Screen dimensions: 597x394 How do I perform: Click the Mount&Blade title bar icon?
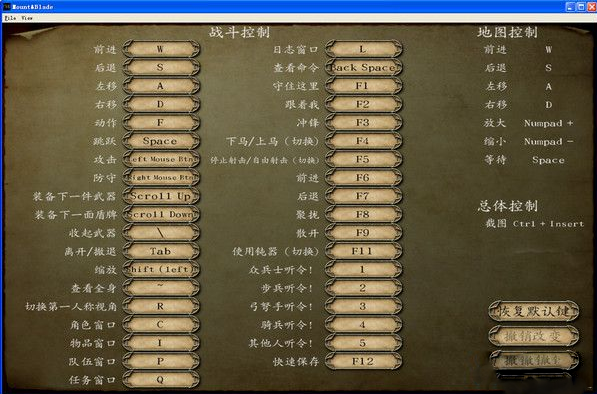pos(6,6)
